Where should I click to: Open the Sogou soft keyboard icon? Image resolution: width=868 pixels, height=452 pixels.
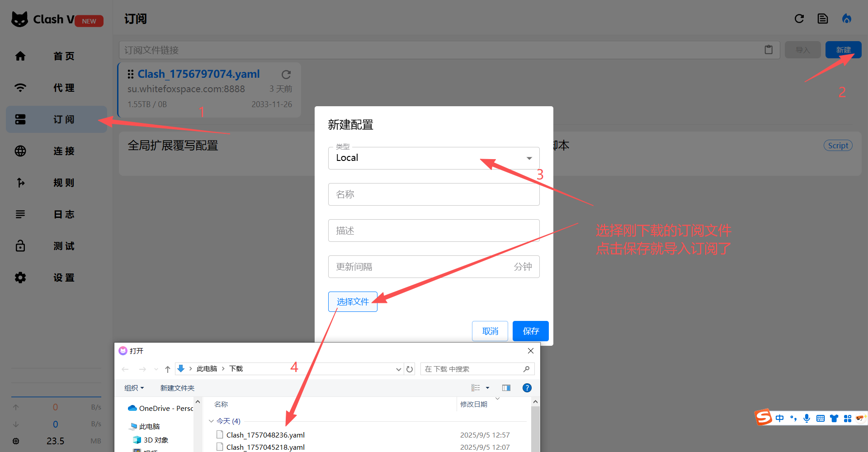[x=821, y=418]
